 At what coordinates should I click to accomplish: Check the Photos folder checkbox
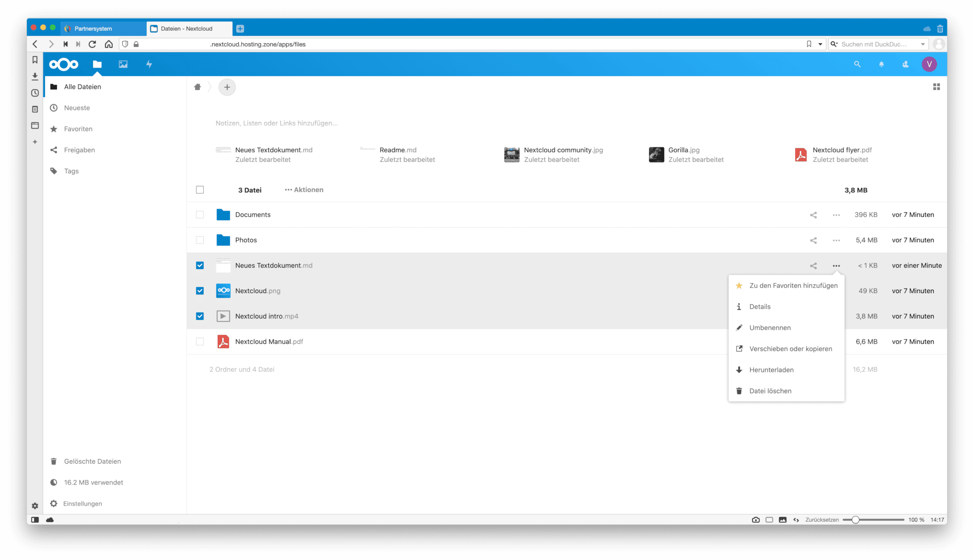tap(200, 240)
